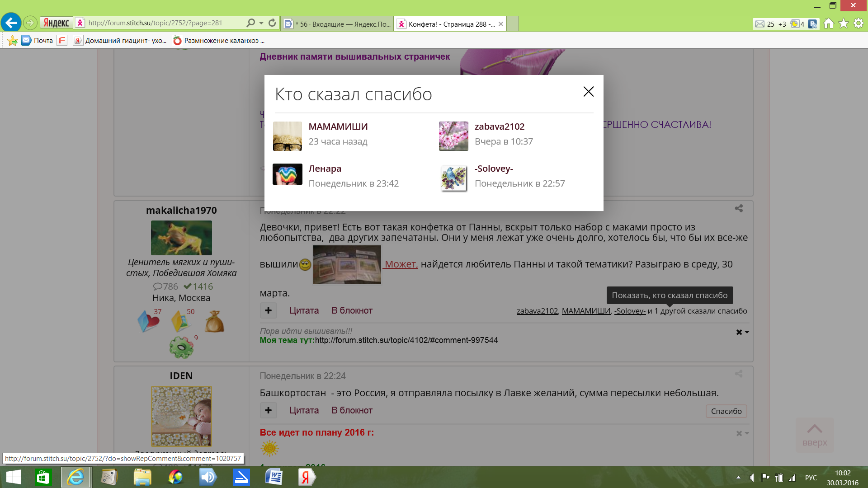The height and width of the screenshot is (488, 868).
Task: Close the 'Кто сказал спасибо' dialog
Action: [x=588, y=92]
